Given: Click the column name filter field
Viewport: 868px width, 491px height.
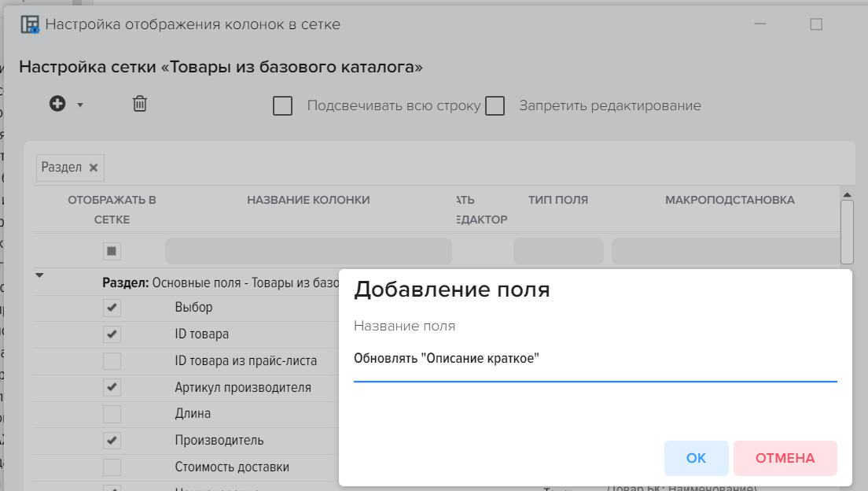Looking at the screenshot, I should (308, 251).
